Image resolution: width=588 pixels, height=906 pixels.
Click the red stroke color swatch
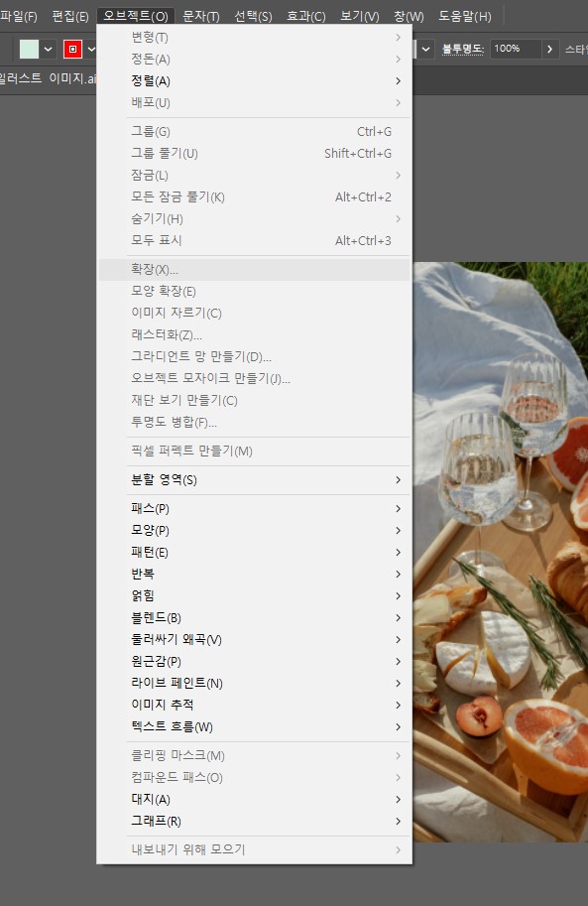72,49
